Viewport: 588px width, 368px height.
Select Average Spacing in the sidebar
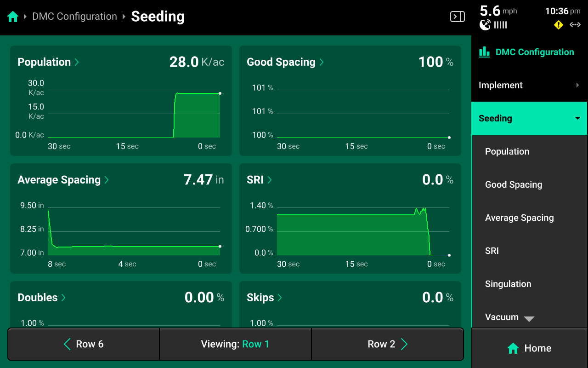530,218
